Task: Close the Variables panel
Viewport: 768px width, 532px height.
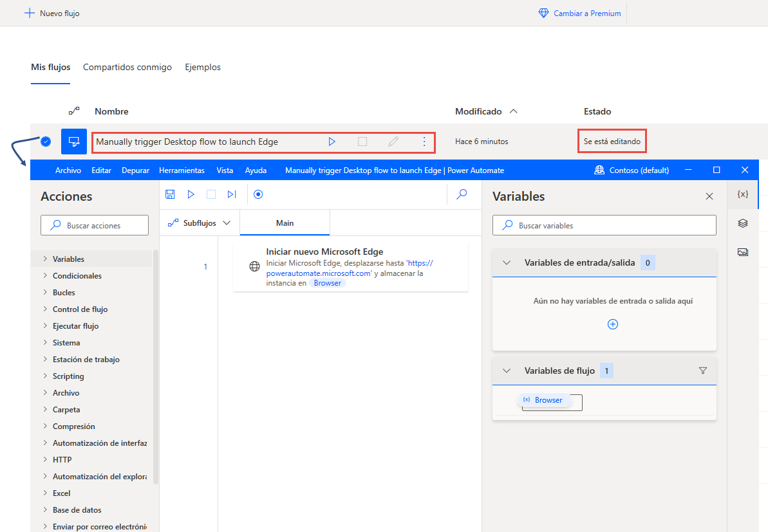Action: coord(709,196)
